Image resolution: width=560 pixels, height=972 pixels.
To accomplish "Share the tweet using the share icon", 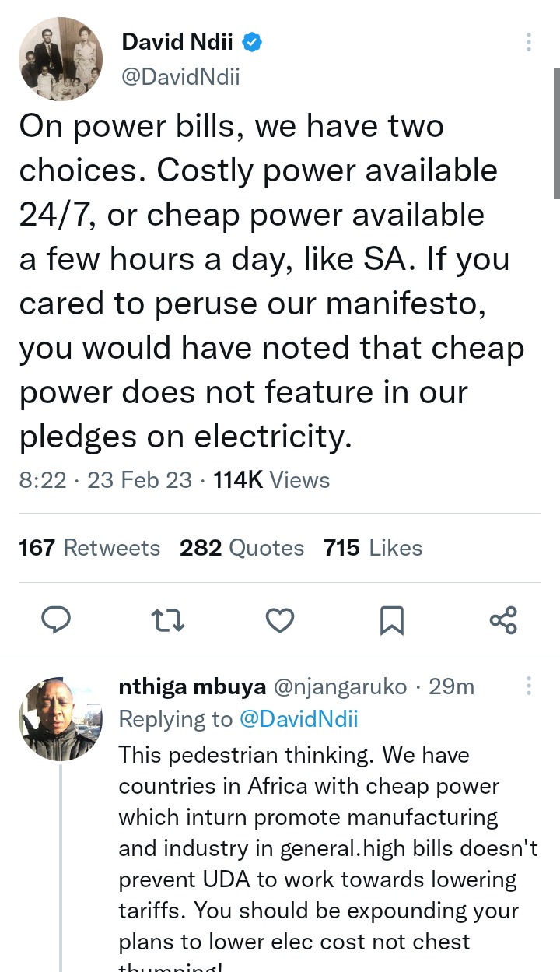I will [x=503, y=620].
